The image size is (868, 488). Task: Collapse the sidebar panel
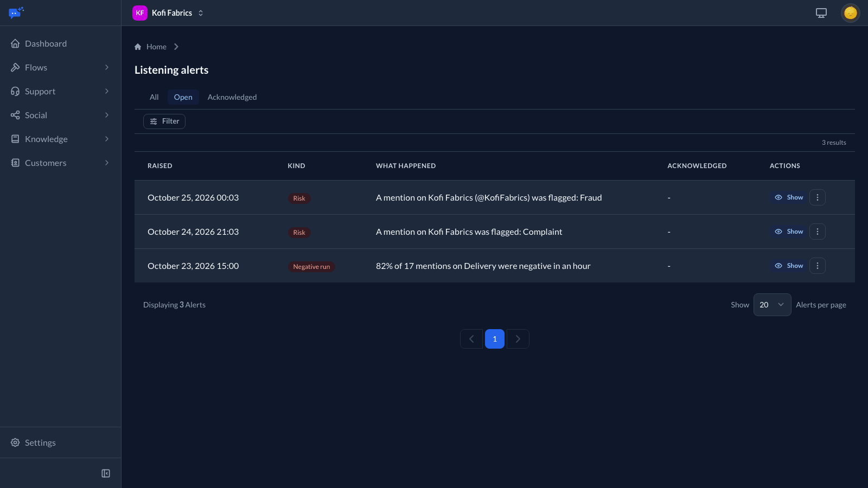106,473
